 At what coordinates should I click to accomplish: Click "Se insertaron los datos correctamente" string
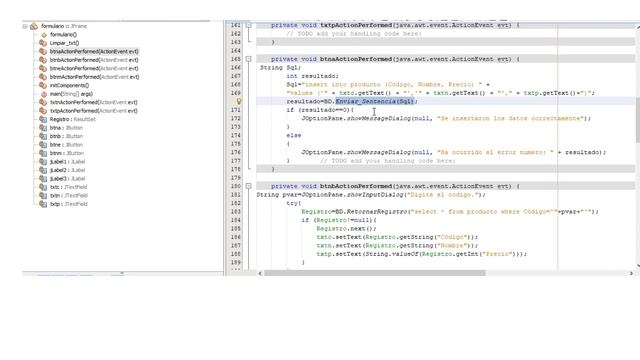pos(510,118)
